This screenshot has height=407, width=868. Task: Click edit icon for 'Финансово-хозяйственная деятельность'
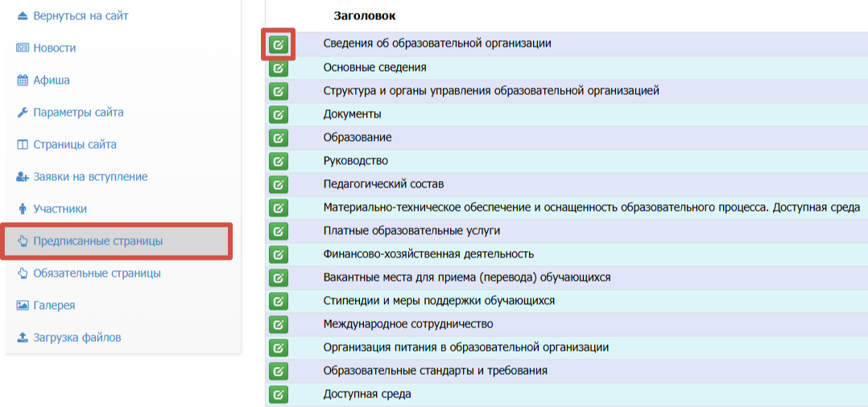pos(278,254)
